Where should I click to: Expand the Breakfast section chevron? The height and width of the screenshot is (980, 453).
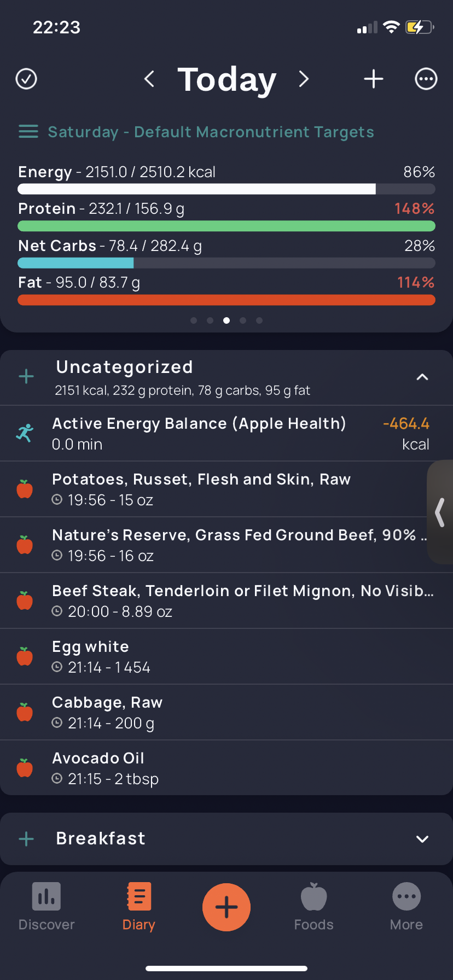click(x=422, y=839)
